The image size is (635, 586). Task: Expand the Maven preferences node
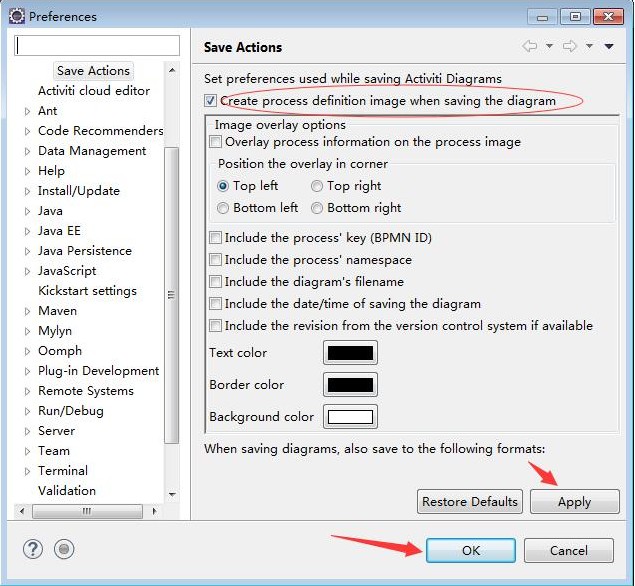[27, 311]
